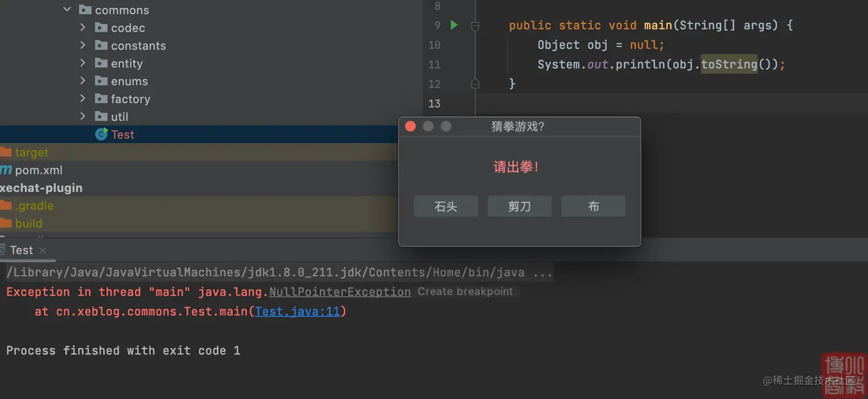Click the orange target folder icon
The height and width of the screenshot is (399, 868).
click(x=6, y=152)
